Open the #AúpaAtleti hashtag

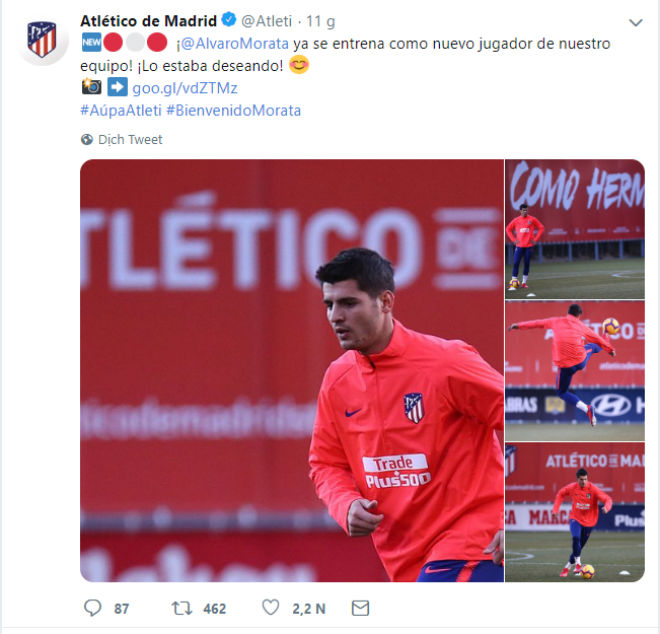(x=121, y=110)
